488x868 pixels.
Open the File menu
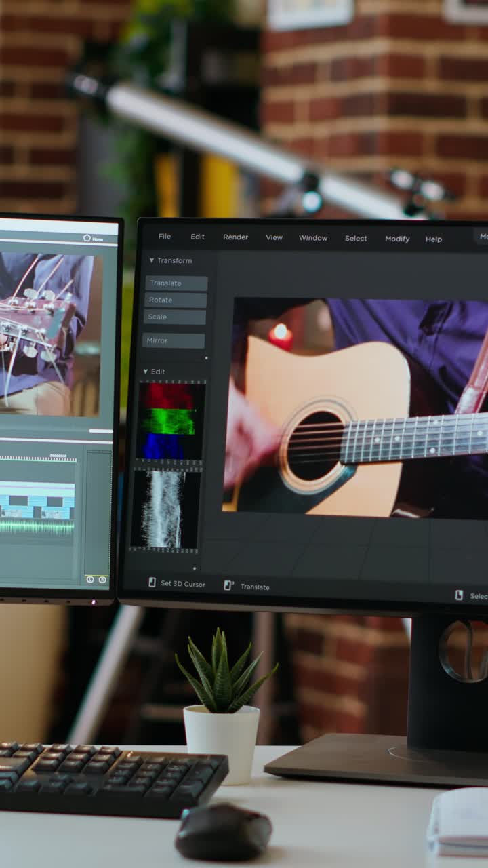[x=165, y=237]
